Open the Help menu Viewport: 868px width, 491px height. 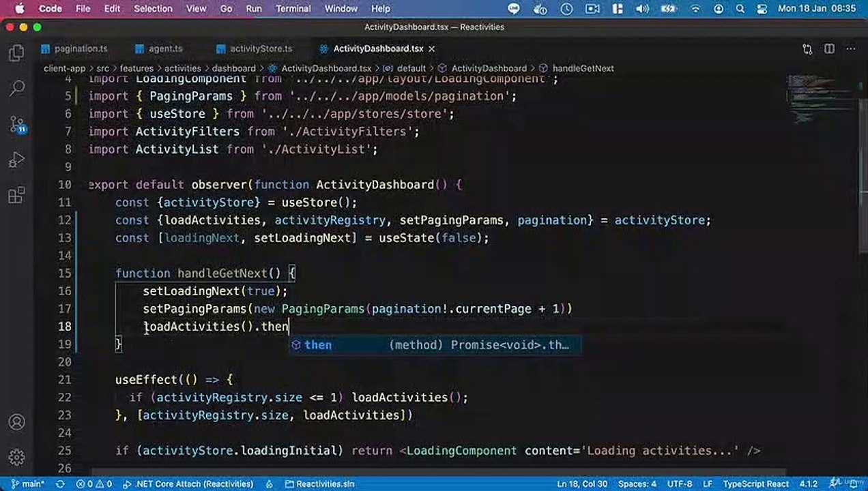380,9
